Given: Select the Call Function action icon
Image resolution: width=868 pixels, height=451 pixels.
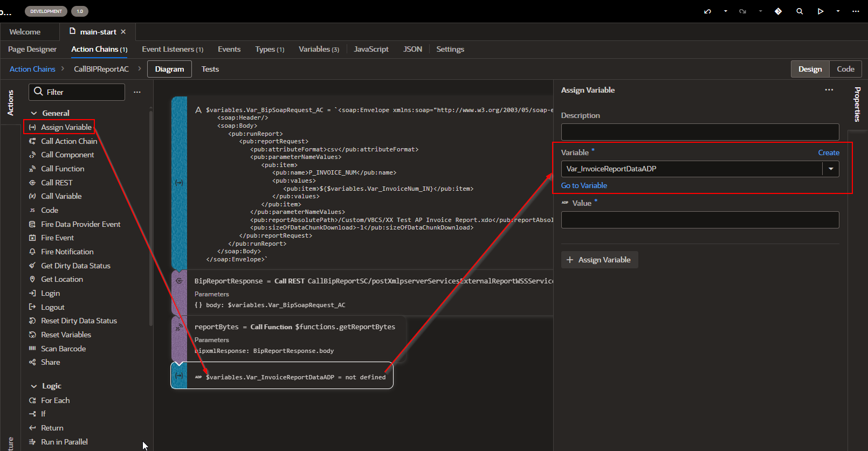Looking at the screenshot, I should click(x=32, y=169).
